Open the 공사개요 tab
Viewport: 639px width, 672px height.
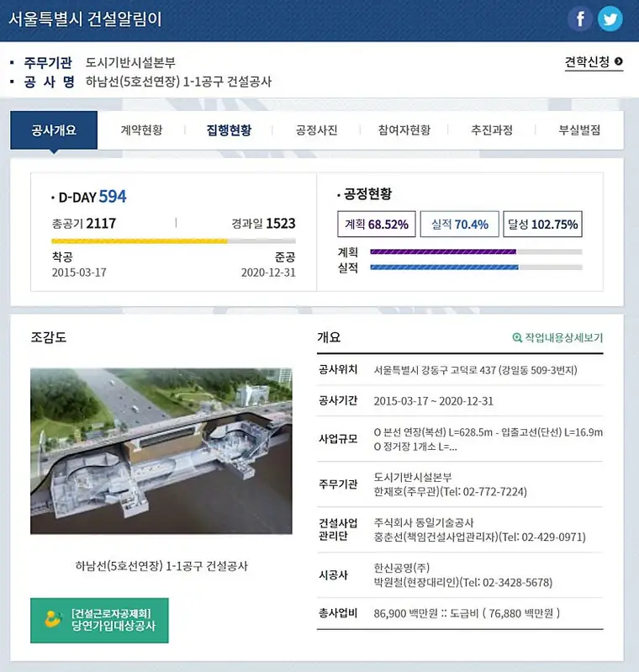[54, 130]
